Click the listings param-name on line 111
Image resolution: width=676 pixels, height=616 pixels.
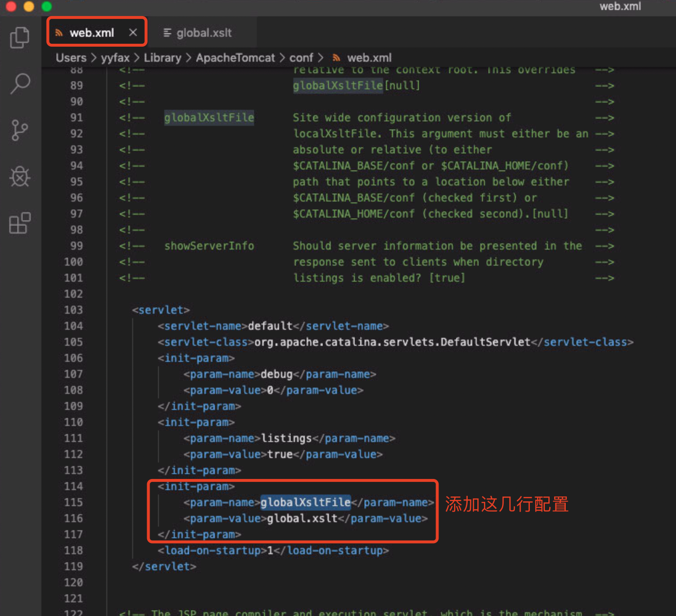coord(286,438)
